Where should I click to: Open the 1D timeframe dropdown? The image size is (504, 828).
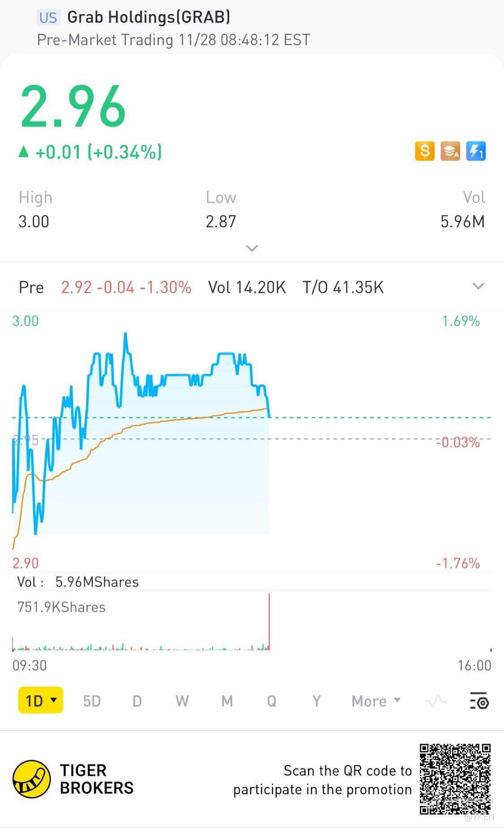click(41, 700)
